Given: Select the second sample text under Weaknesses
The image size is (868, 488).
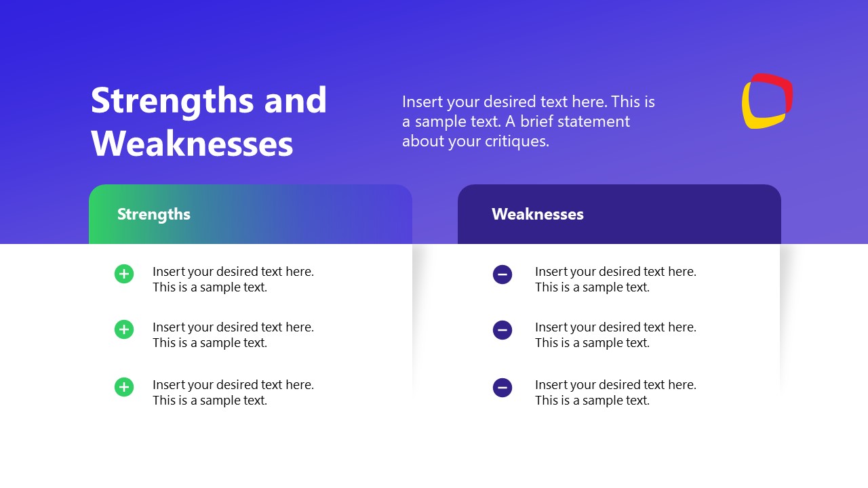Looking at the screenshot, I should point(616,335).
